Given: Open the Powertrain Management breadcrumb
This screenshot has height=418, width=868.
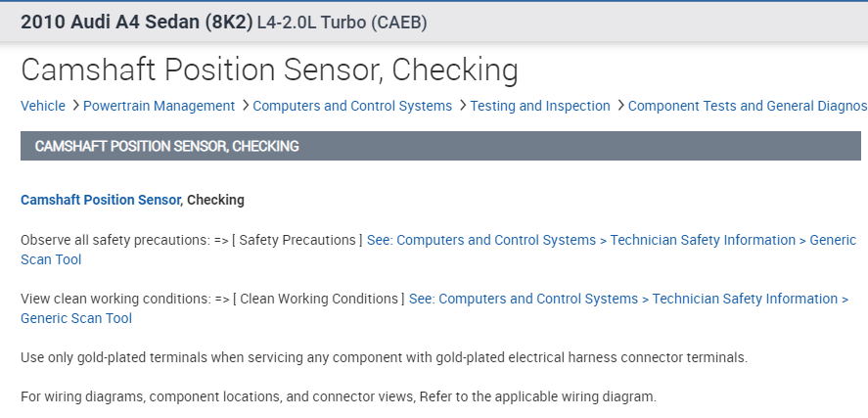Looking at the screenshot, I should click(x=159, y=106).
